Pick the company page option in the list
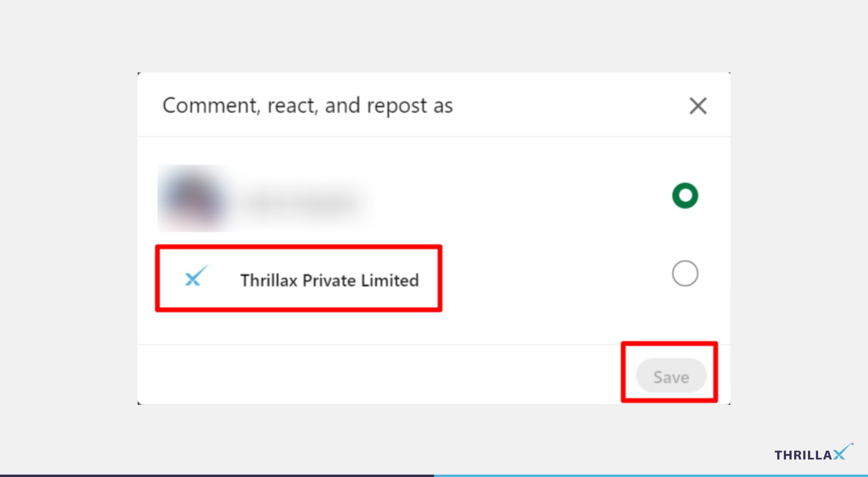This screenshot has width=868, height=477. pos(299,278)
